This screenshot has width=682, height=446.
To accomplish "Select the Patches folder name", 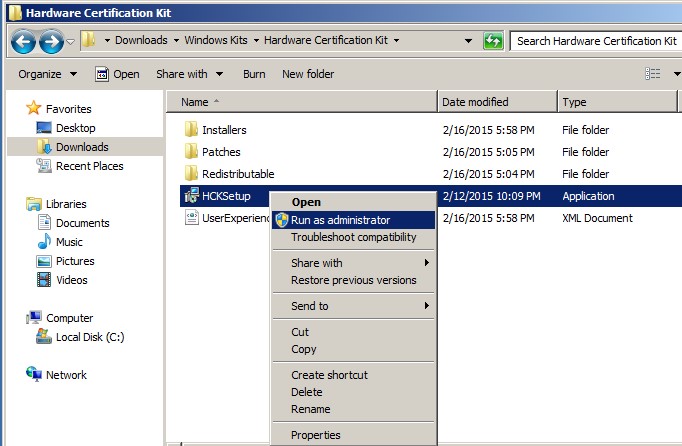I will pos(221,152).
